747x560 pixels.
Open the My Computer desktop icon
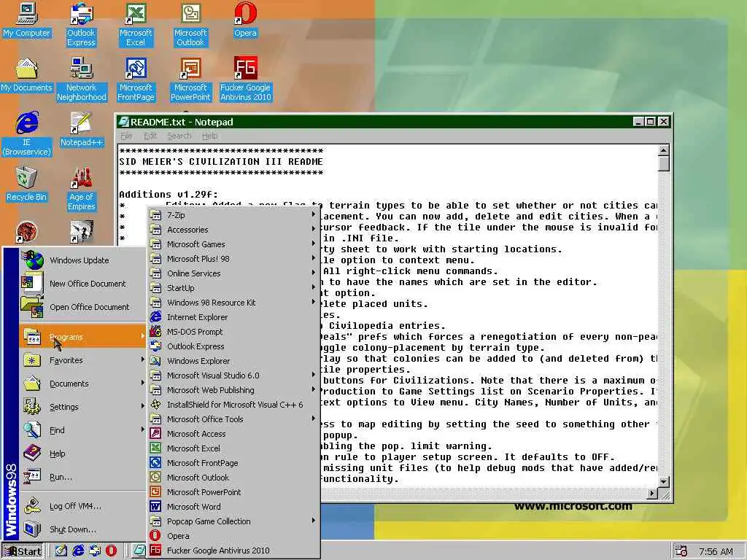pyautogui.click(x=27, y=20)
